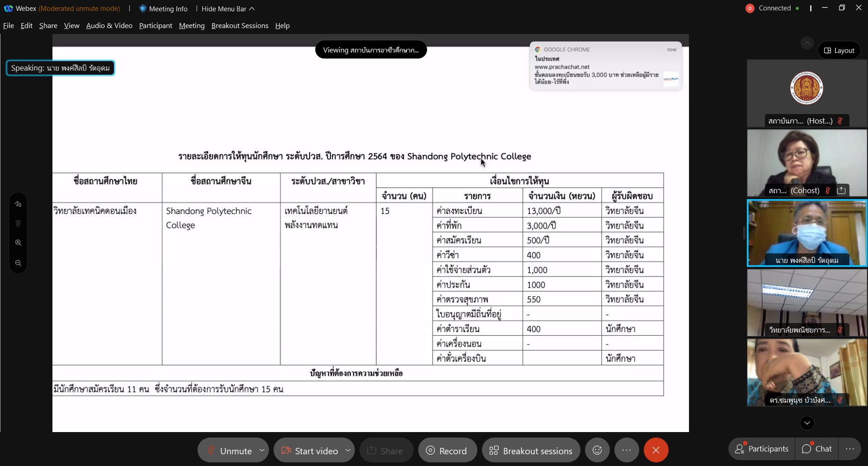Zoom in on shared content
The image size is (868, 466).
point(18,243)
